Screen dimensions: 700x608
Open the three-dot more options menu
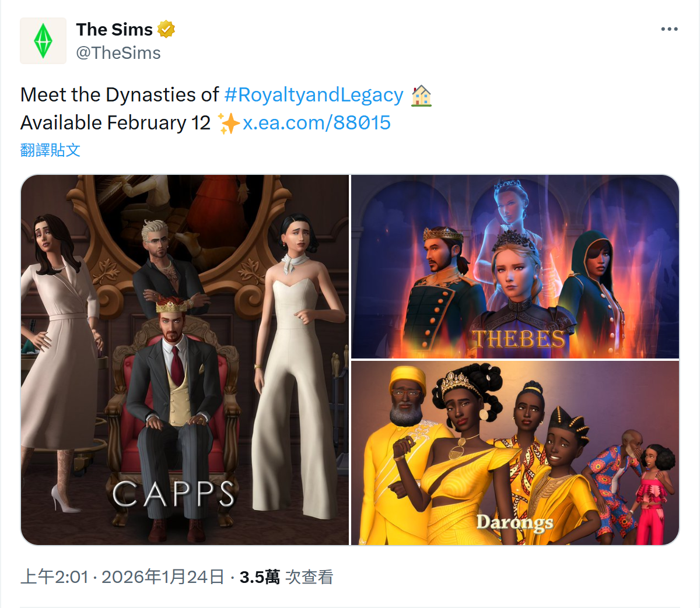pyautogui.click(x=669, y=29)
